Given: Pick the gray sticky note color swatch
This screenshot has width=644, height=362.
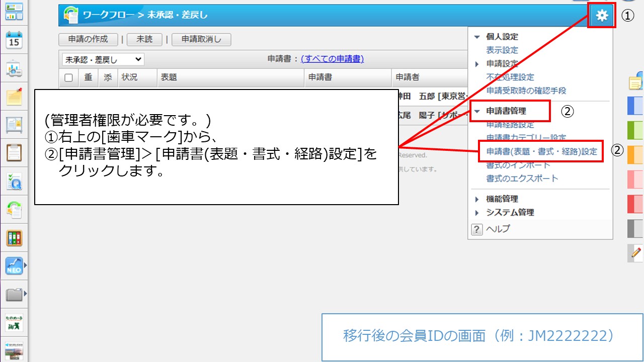Looking at the screenshot, I should 635,228.
